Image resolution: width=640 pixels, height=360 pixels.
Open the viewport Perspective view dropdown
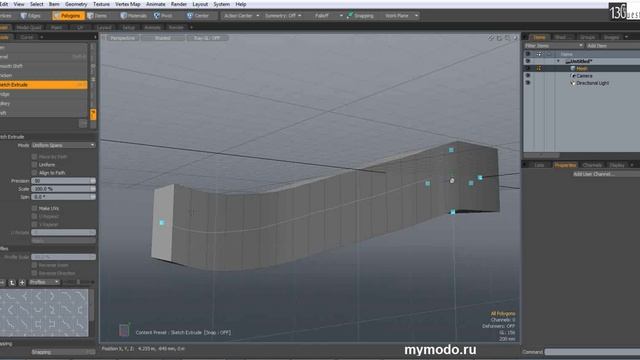[122, 38]
